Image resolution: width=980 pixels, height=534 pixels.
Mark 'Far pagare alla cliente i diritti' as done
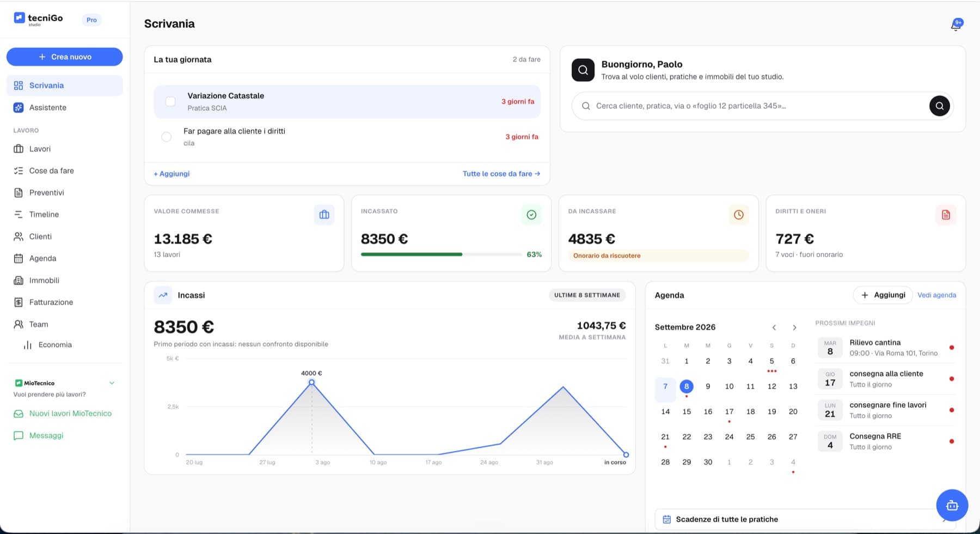click(x=167, y=137)
